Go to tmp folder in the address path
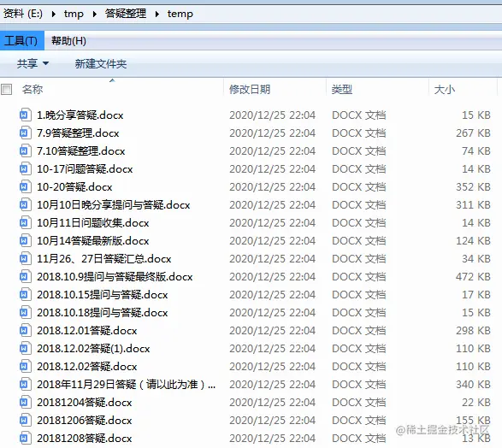This screenshot has width=502, height=448. pyautogui.click(x=74, y=14)
